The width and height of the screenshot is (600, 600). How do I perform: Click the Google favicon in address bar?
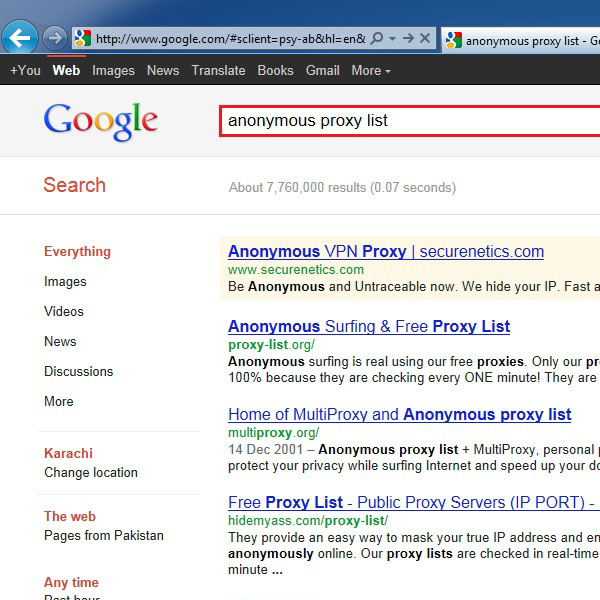[x=83, y=38]
